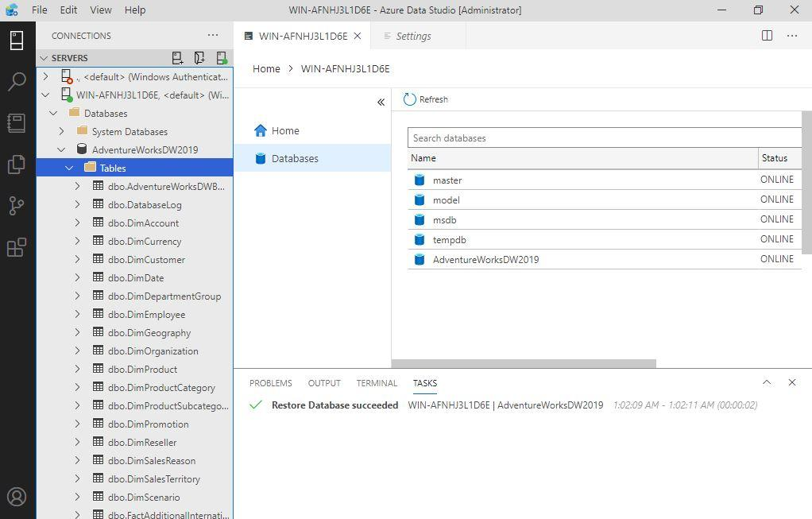Collapse the WIN-AFNHJ3L1D6E server node
The height and width of the screenshot is (519, 812).
coord(45,95)
